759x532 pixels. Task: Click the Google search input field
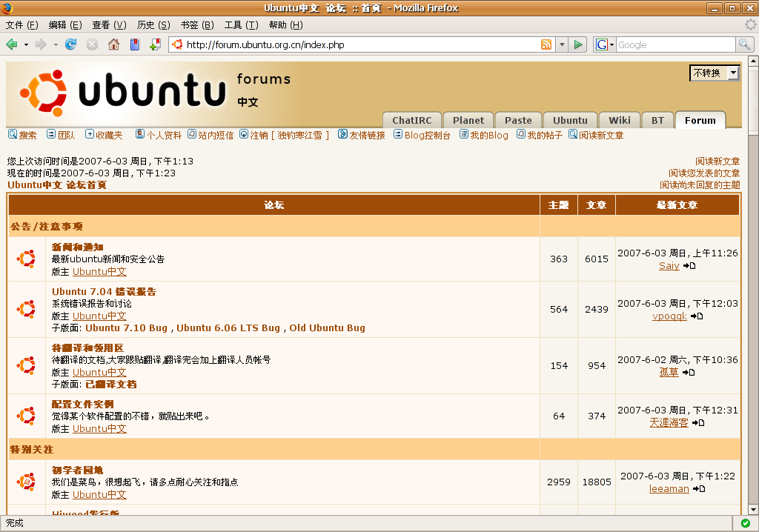676,44
